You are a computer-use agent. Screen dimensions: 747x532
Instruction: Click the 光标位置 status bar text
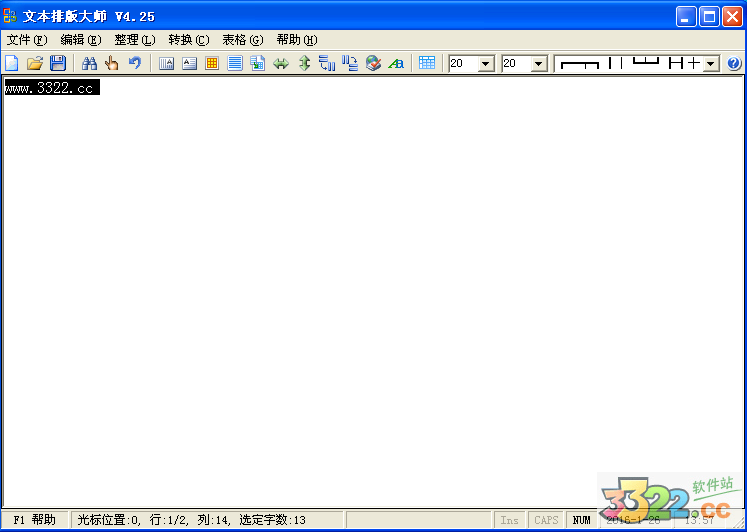(x=192, y=520)
